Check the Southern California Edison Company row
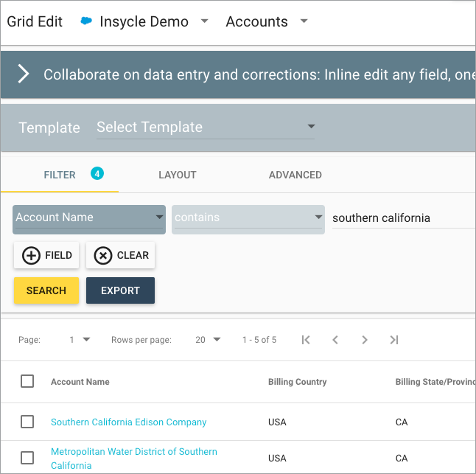The height and width of the screenshot is (474, 476). coord(27,422)
